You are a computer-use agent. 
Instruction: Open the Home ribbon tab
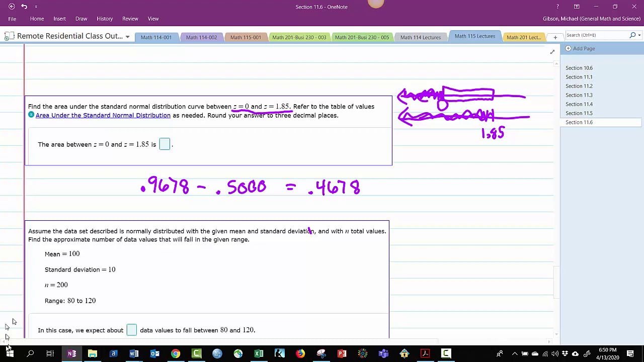tap(37, 19)
